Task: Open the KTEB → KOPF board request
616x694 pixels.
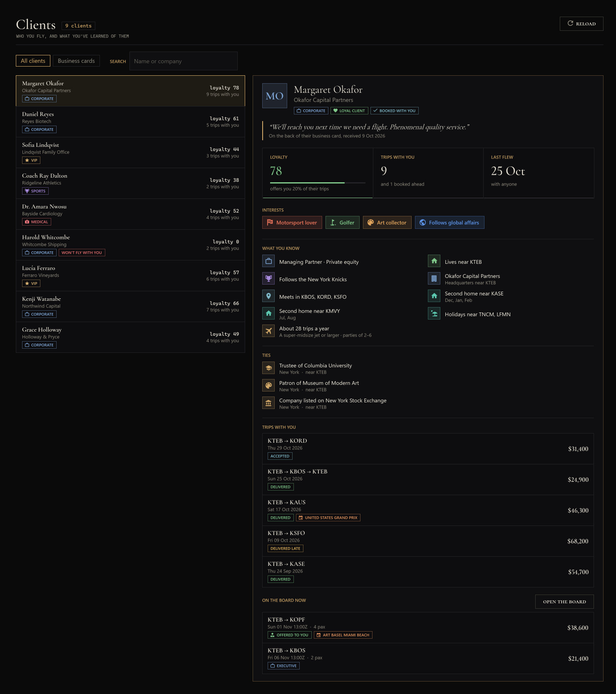Action: click(x=428, y=627)
